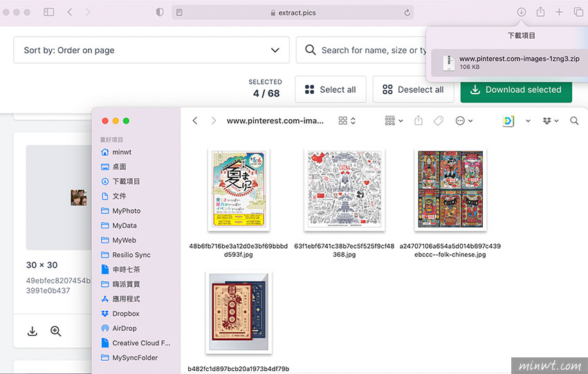588x374 pixels.
Task: Toggle the Safari sidebar icon
Action: pos(48,12)
